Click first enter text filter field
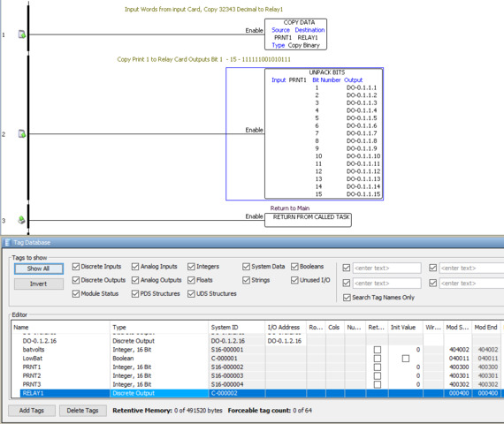This screenshot has width=504, height=424. [386, 268]
